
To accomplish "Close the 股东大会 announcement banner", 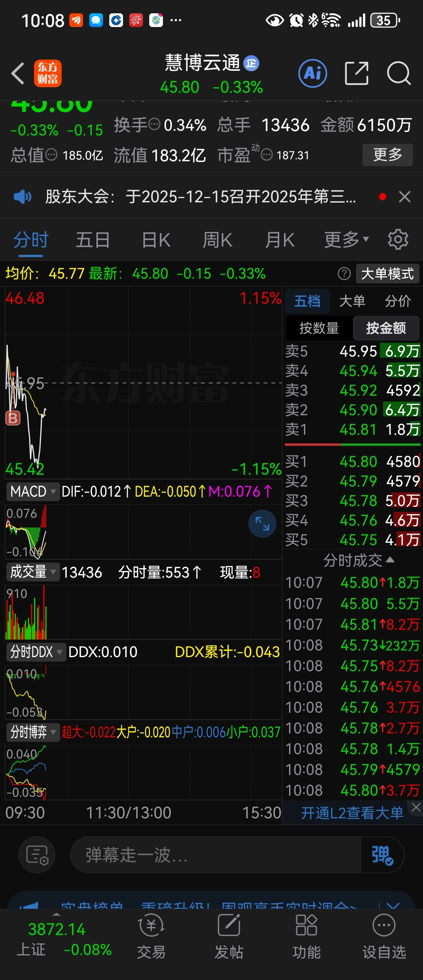I will click(x=405, y=196).
